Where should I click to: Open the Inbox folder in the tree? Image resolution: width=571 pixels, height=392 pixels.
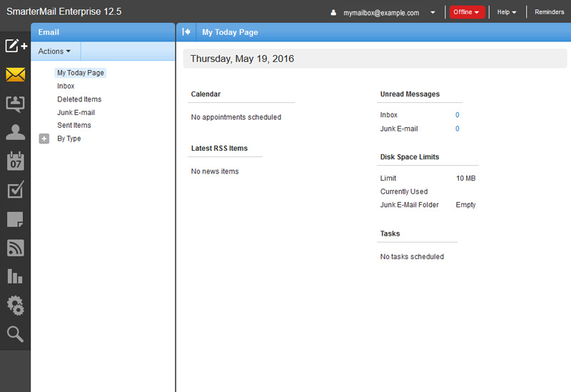(66, 86)
